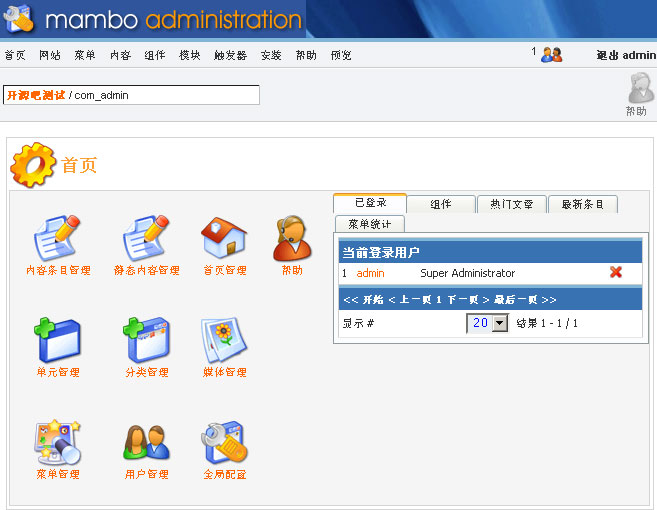This screenshot has width=657, height=510.
Task: Click the gray 帮助 toolbar help icon
Action: (640, 88)
